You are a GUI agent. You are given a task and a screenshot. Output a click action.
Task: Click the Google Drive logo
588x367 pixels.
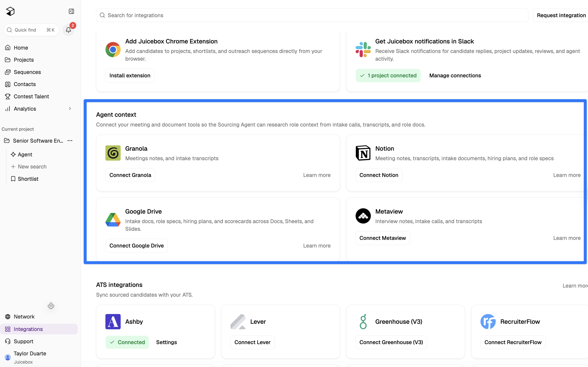tap(113, 220)
